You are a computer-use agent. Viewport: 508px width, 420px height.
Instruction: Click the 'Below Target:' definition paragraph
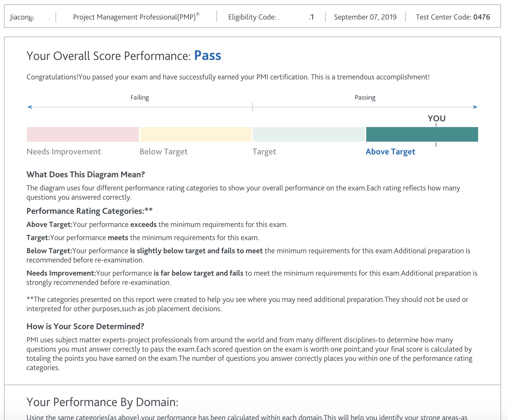click(x=248, y=255)
